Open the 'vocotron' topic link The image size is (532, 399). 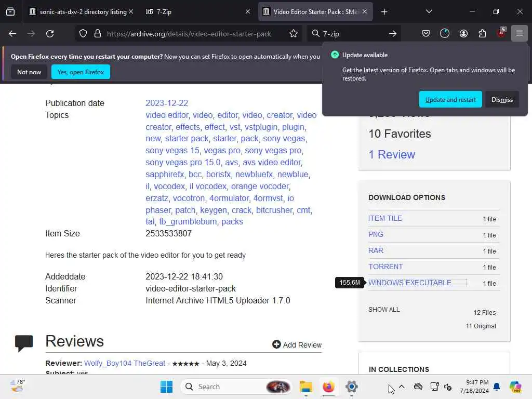pyautogui.click(x=189, y=198)
